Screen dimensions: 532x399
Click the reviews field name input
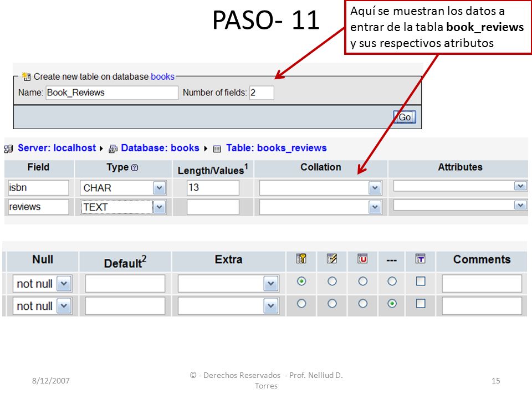point(38,207)
